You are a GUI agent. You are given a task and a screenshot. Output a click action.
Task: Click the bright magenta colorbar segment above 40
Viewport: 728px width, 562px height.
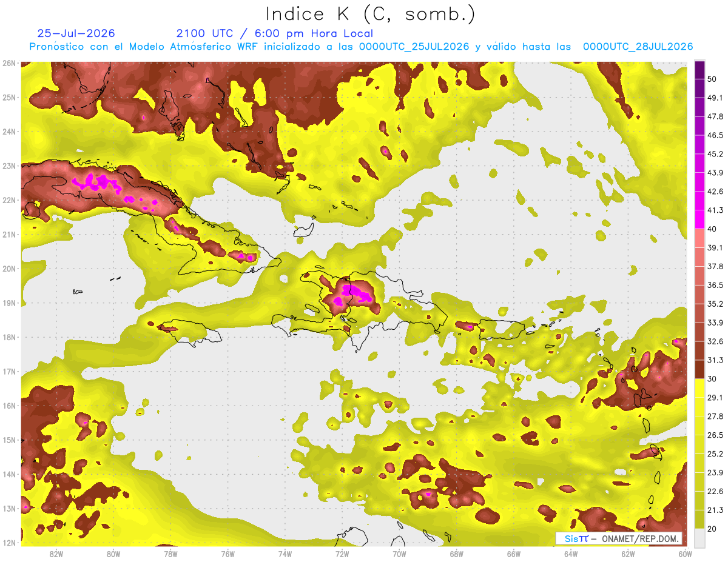tap(699, 219)
